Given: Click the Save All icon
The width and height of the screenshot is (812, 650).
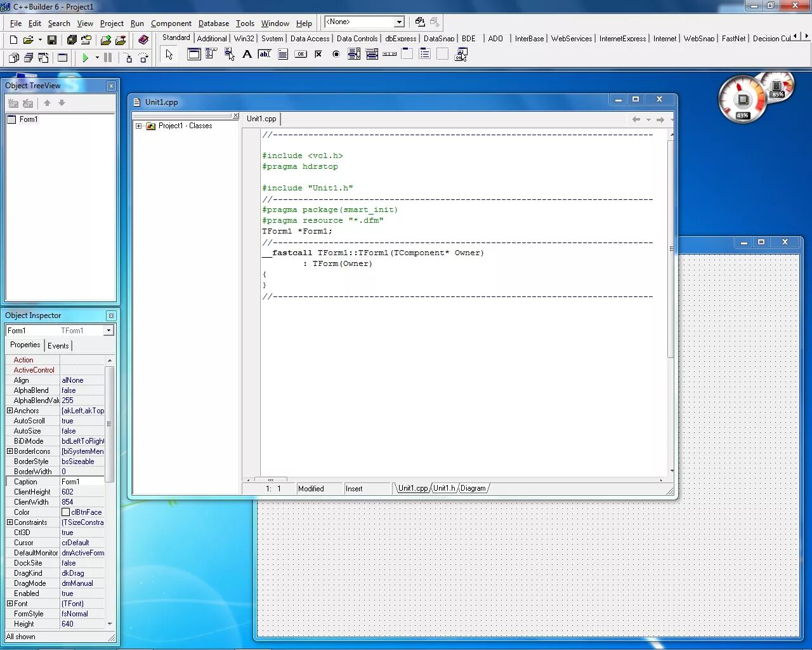Looking at the screenshot, I should [x=72, y=40].
